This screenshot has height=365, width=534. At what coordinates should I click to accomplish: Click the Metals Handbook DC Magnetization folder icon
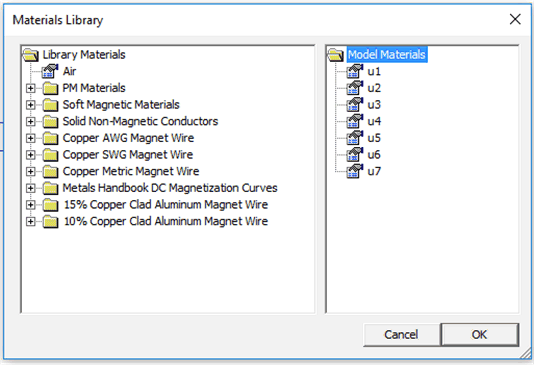click(50, 188)
